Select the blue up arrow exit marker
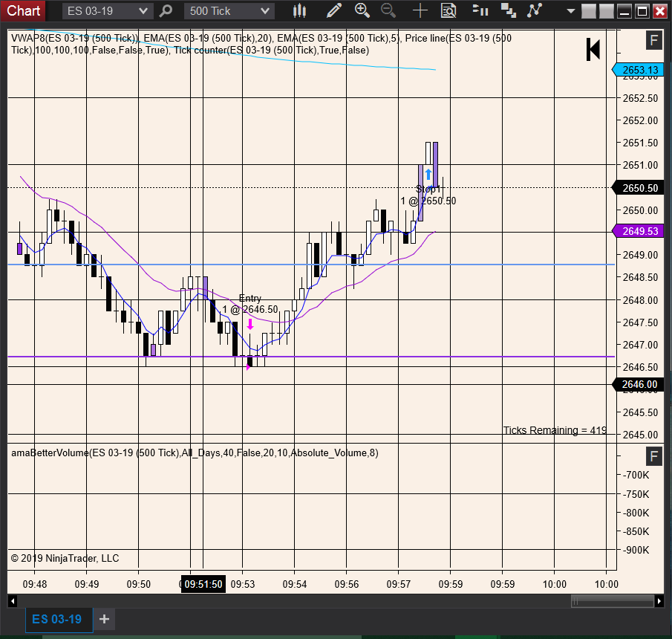 pyautogui.click(x=428, y=174)
